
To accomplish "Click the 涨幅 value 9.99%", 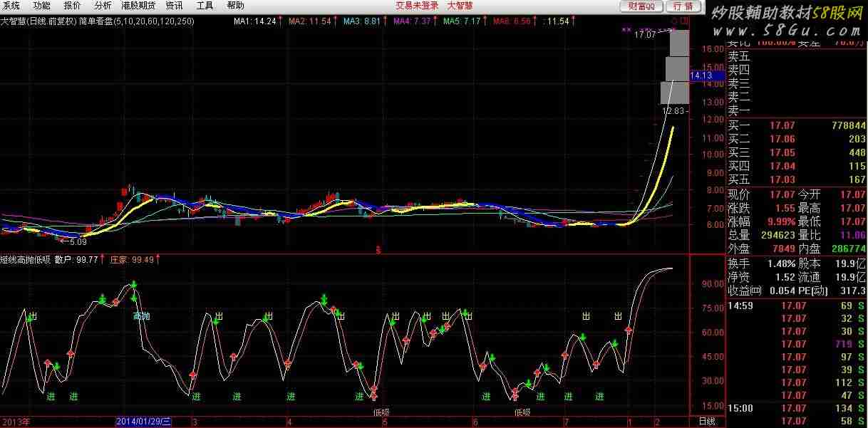I will pyautogui.click(x=781, y=221).
